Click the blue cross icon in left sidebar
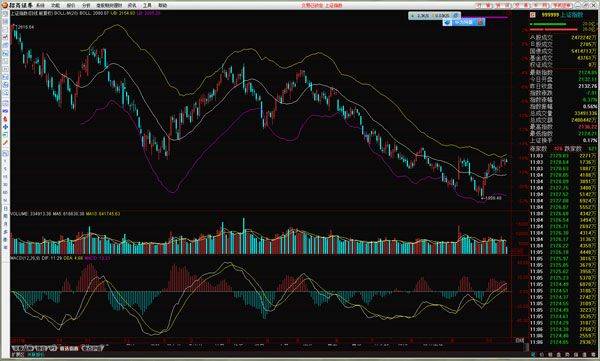Viewport: 600px width, 361px height. [5, 127]
